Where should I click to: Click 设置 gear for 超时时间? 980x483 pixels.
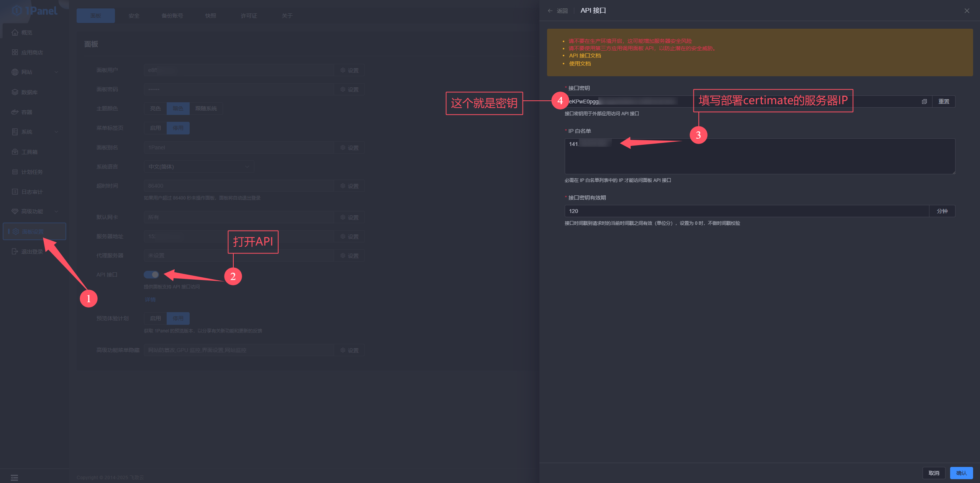[x=349, y=186]
